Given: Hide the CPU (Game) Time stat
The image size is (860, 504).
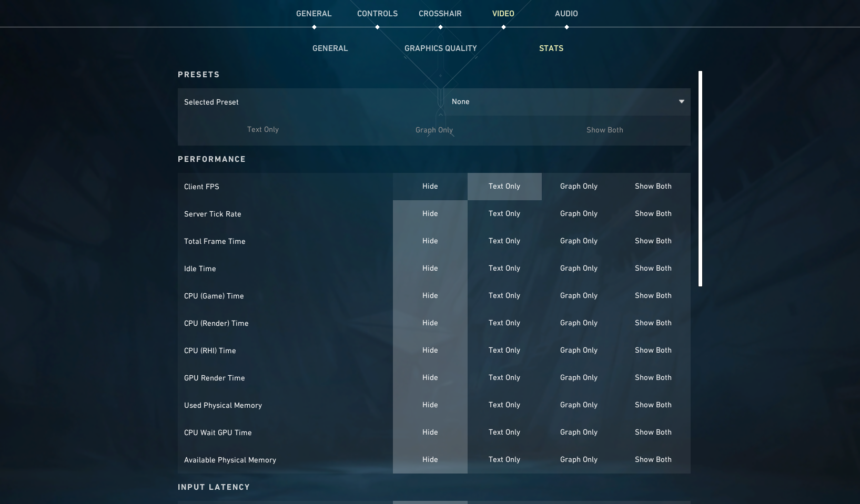Looking at the screenshot, I should pos(430,296).
